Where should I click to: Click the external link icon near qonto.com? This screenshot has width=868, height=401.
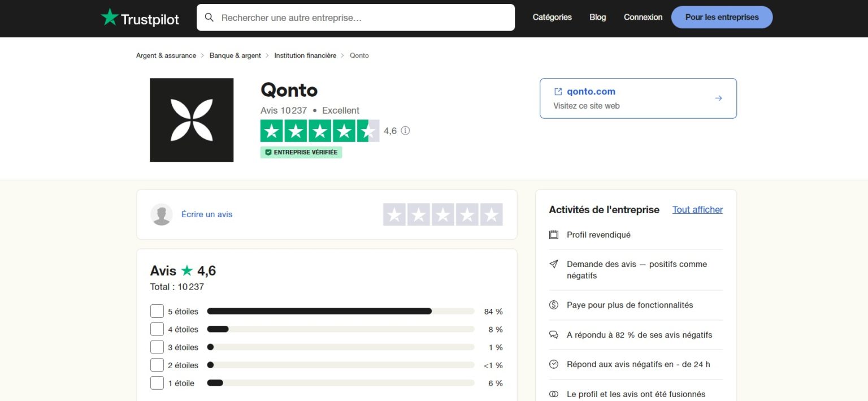(x=558, y=92)
